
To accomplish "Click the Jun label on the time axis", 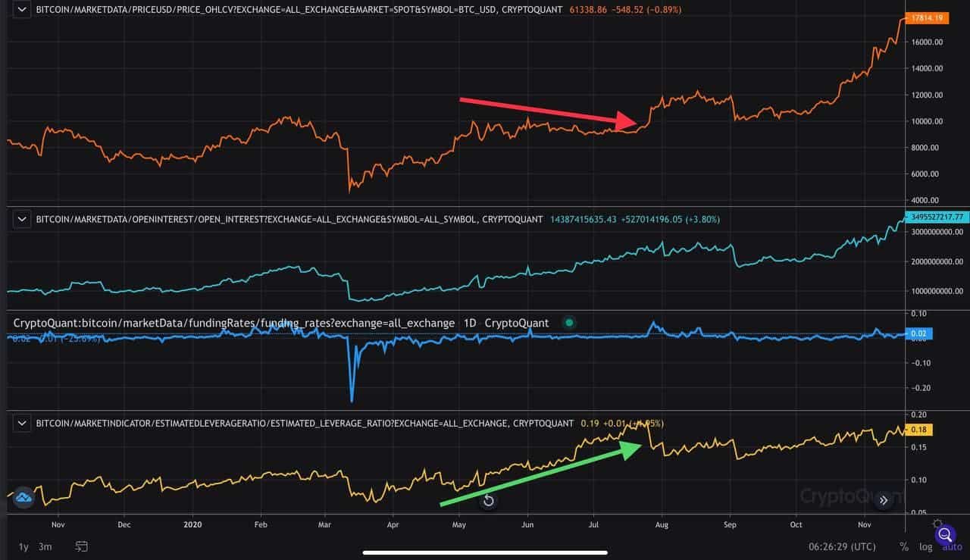I will tap(527, 524).
